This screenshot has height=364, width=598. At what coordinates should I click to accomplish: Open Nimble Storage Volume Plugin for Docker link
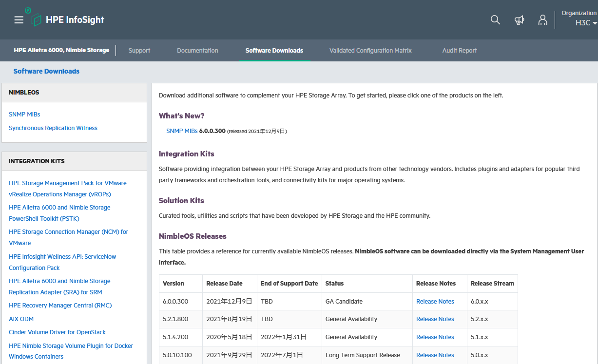tap(71, 351)
